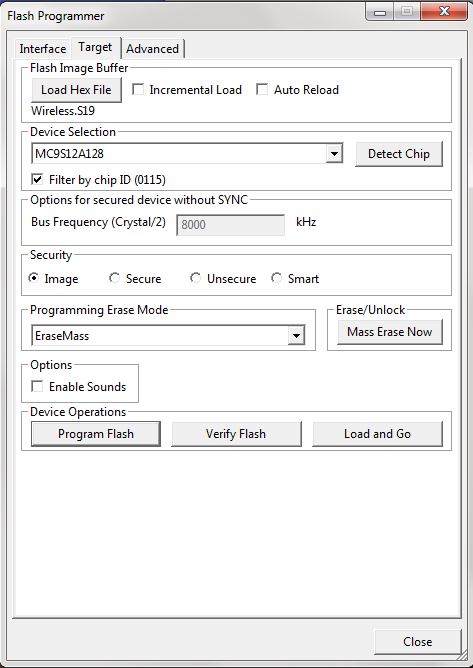Click the Program Flash button
This screenshot has width=473, height=668.
pos(96,434)
